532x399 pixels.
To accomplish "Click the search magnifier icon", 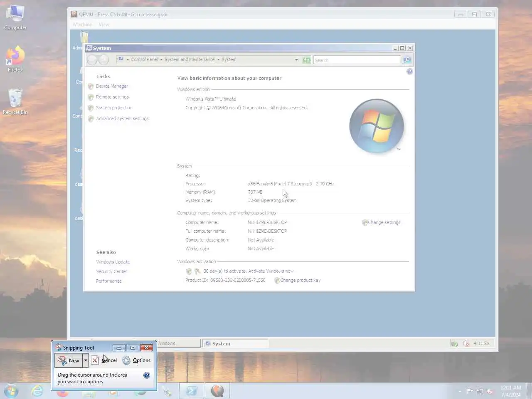I will [407, 60].
